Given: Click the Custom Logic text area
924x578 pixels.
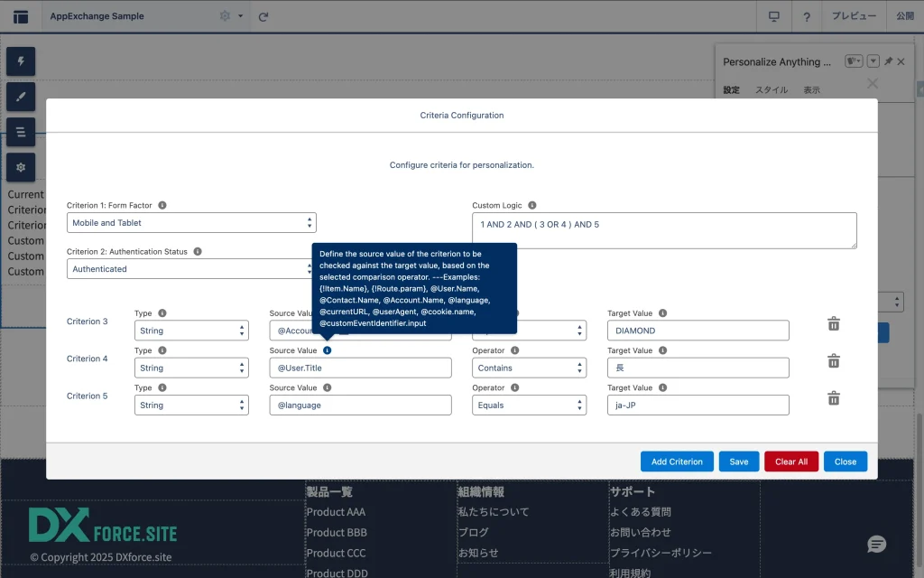Looking at the screenshot, I should (663, 230).
